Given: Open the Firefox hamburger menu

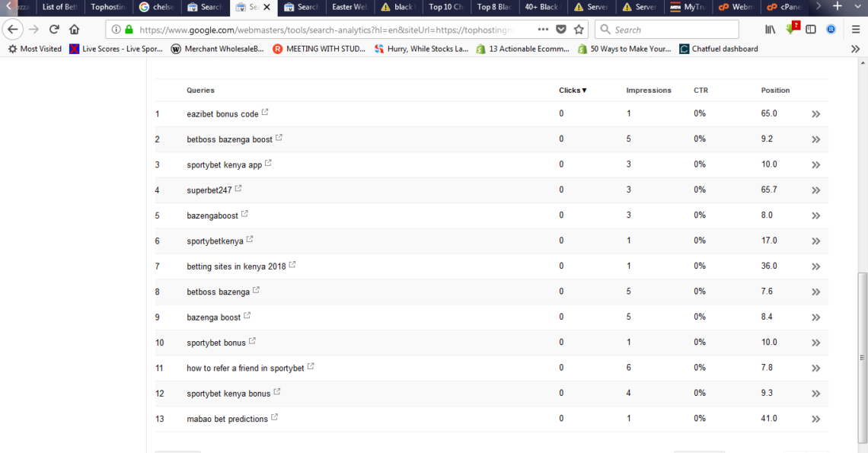Looking at the screenshot, I should click(856, 30).
